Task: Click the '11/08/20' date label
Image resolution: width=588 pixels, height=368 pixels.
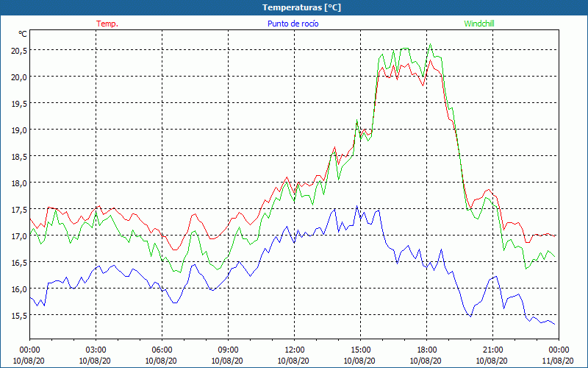Action: pos(558,361)
